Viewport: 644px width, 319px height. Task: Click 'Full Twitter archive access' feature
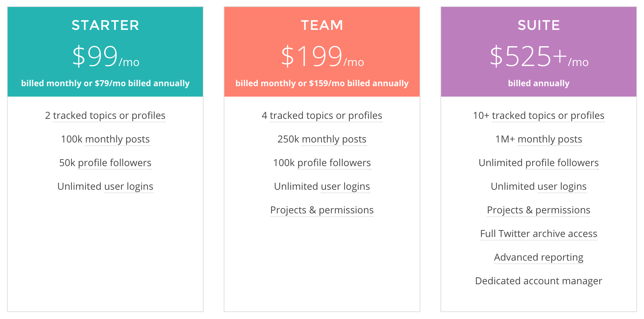[x=539, y=234]
